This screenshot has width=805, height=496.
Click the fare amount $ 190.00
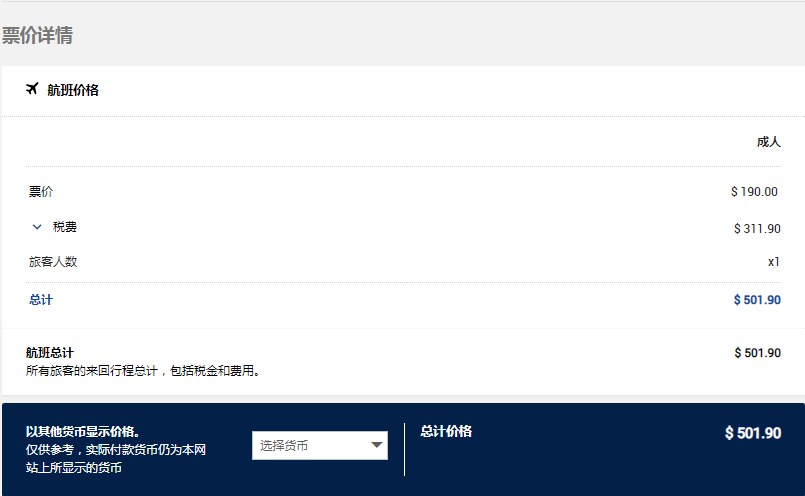(754, 192)
